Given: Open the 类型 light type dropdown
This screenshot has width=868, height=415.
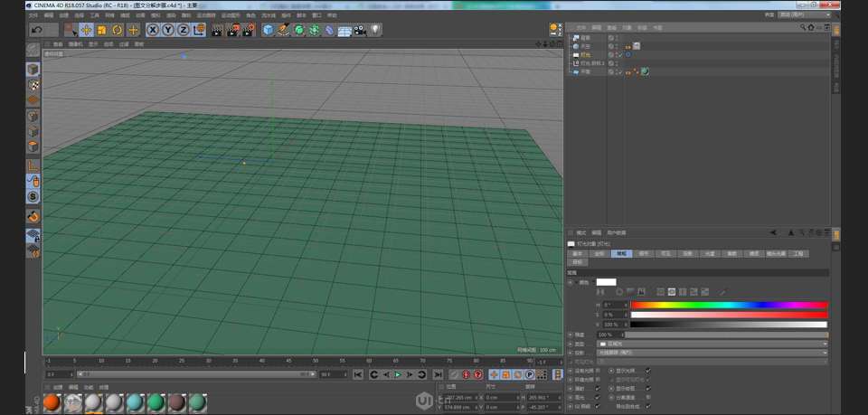Looking at the screenshot, I should 712,344.
